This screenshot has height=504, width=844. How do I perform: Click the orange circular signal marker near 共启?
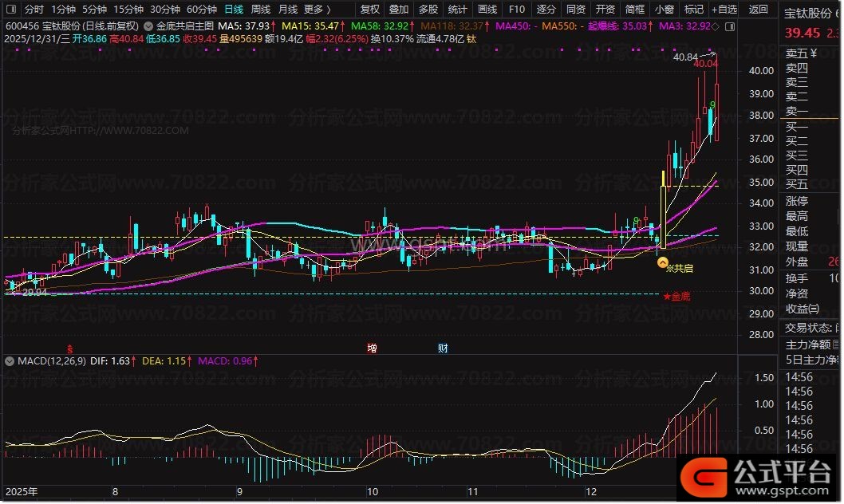[x=662, y=262]
